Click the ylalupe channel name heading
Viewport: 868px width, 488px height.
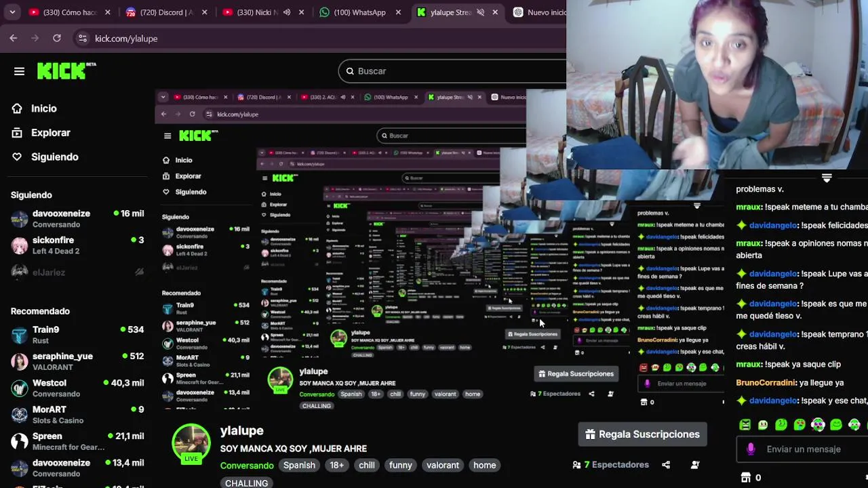(x=241, y=430)
